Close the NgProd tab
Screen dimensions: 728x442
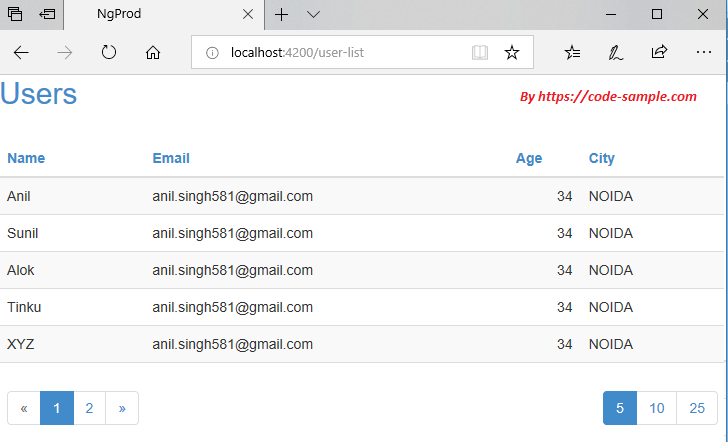point(248,15)
